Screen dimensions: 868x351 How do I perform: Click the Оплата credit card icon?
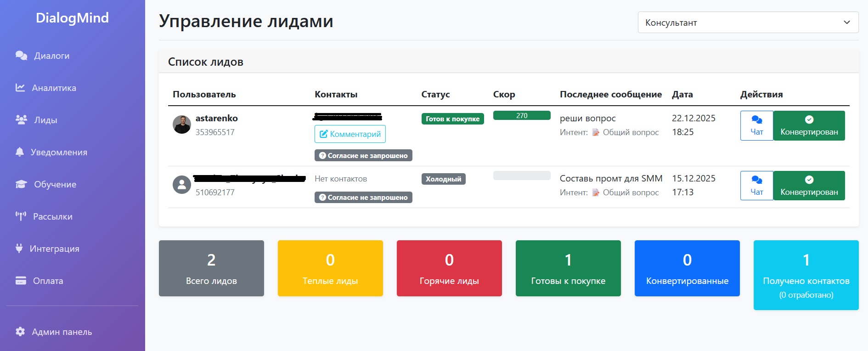point(21,280)
